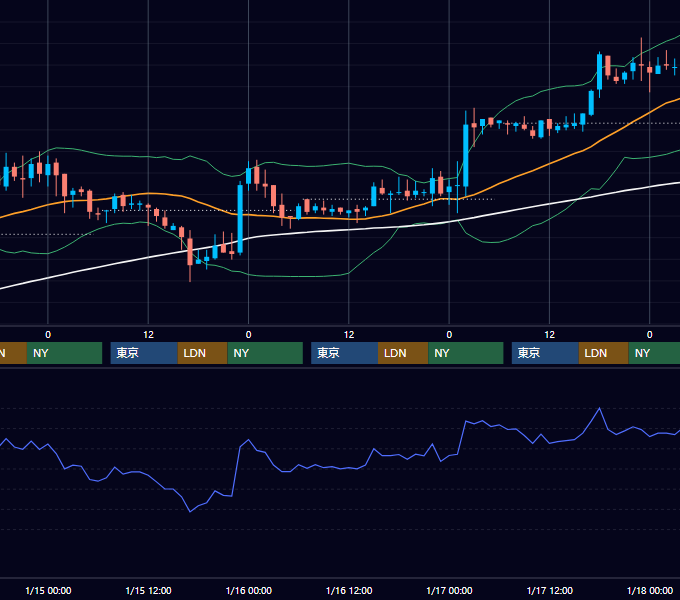Viewport: 680px width, 600px height.
Task: Click the 1/16 12:00 date label
Action: (349, 590)
